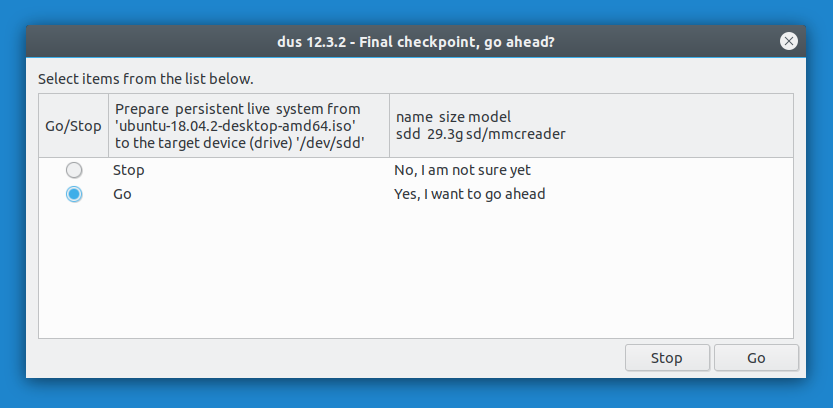Click the Go button at the bottom
Image resolution: width=833 pixels, height=408 pixels.
[x=756, y=358]
